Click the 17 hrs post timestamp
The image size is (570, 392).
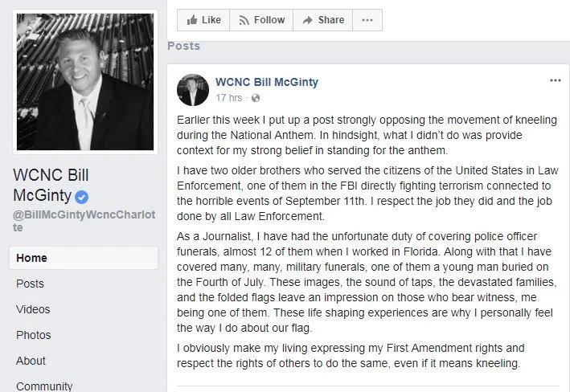click(x=228, y=98)
